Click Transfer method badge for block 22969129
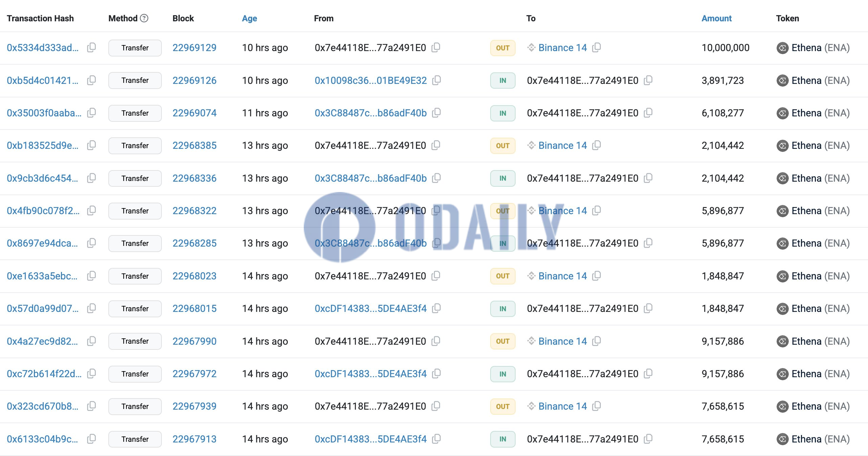 [135, 48]
